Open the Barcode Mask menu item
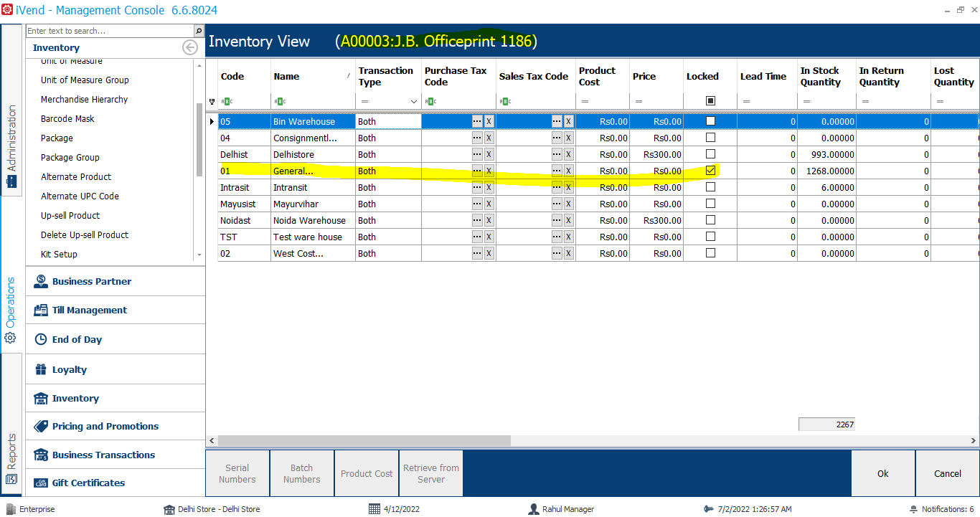This screenshot has height=517, width=980. pyautogui.click(x=67, y=119)
